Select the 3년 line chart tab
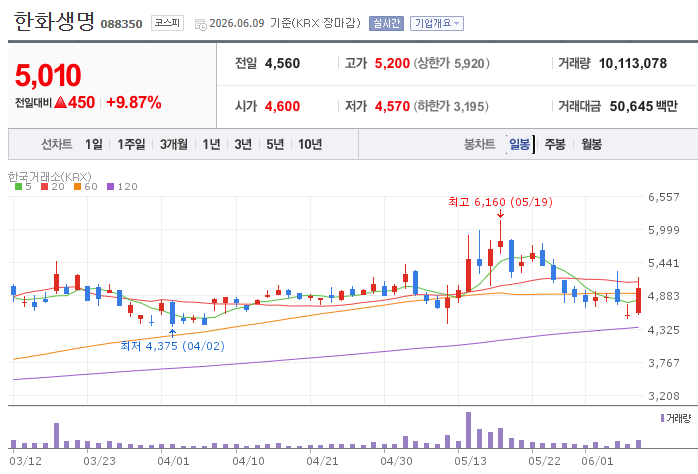The height and width of the screenshot is (474, 698). tap(243, 144)
